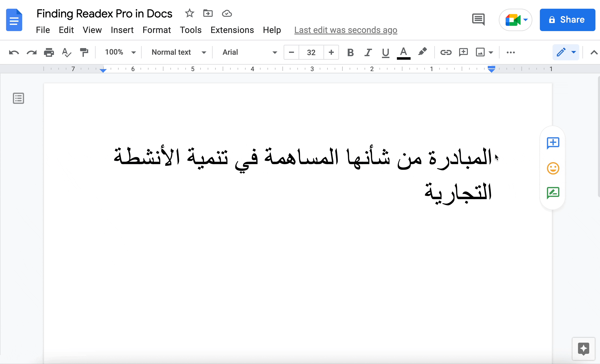
Task: Expand the font size stepper dropdown
Action: [x=311, y=52]
